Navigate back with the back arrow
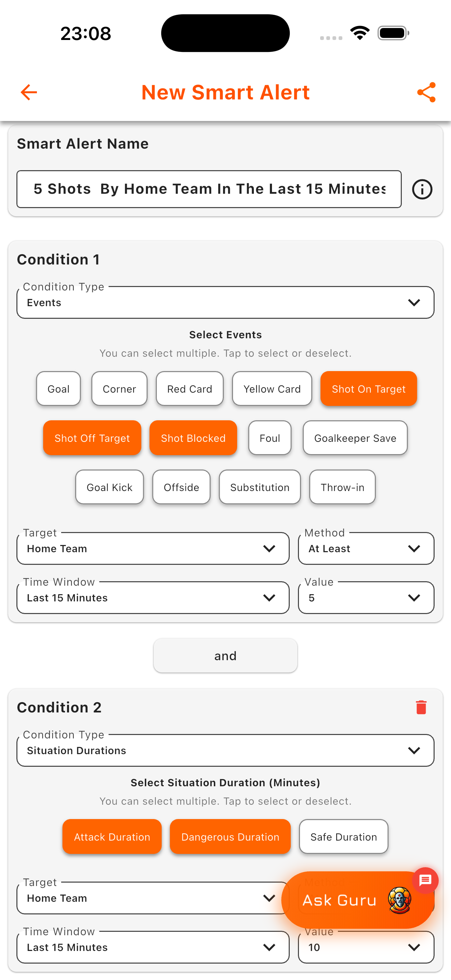 pyautogui.click(x=28, y=92)
